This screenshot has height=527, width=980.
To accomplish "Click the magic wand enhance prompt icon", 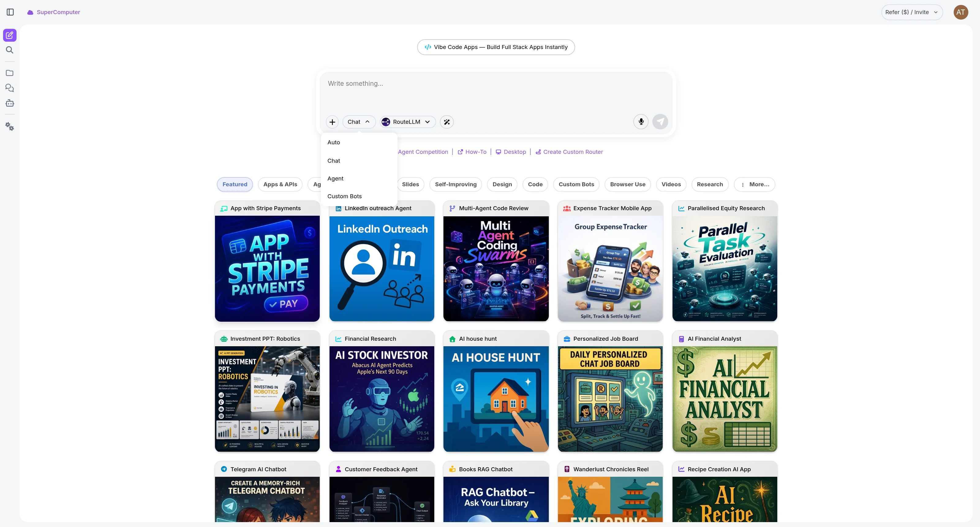I will (x=447, y=122).
